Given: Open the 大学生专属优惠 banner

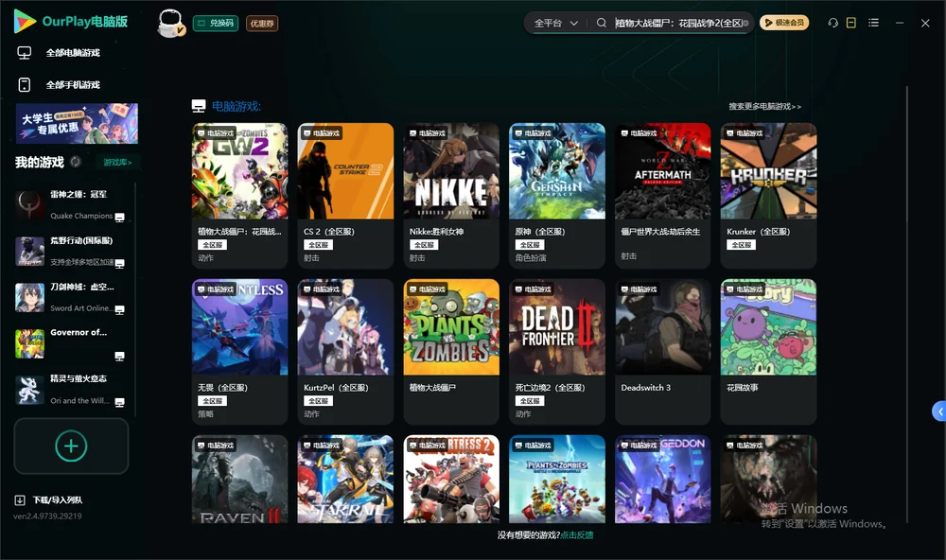Looking at the screenshot, I should [x=77, y=124].
